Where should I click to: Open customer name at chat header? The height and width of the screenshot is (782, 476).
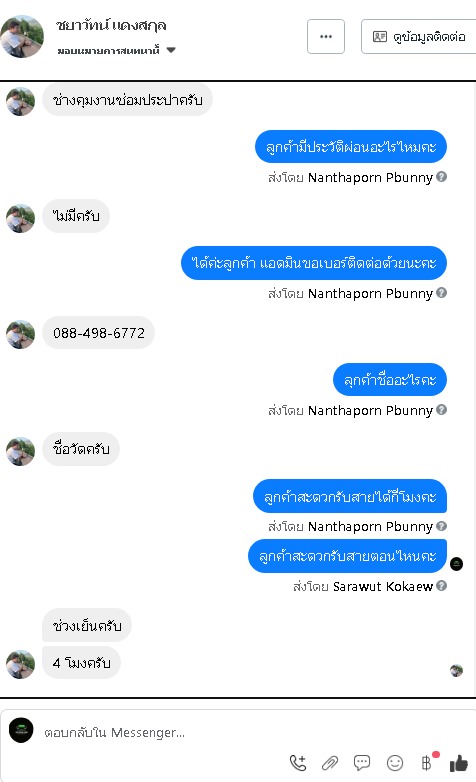[111, 25]
